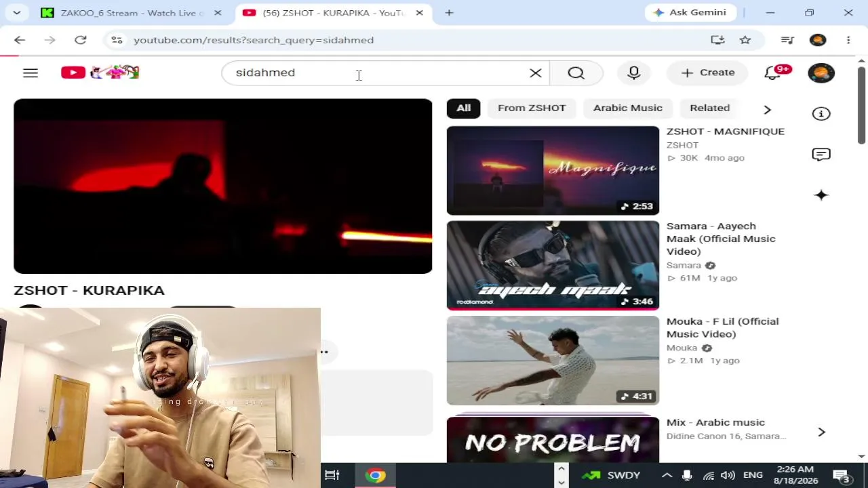Open the ZSHOT - MAGNIFIQUE video title
This screenshot has width=868, height=488.
(726, 131)
